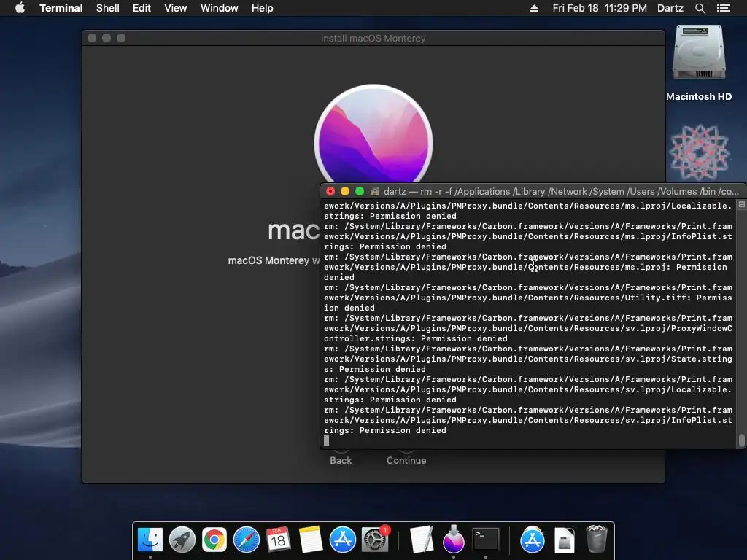
Task: Close the Terminal window
Action: [x=330, y=192]
